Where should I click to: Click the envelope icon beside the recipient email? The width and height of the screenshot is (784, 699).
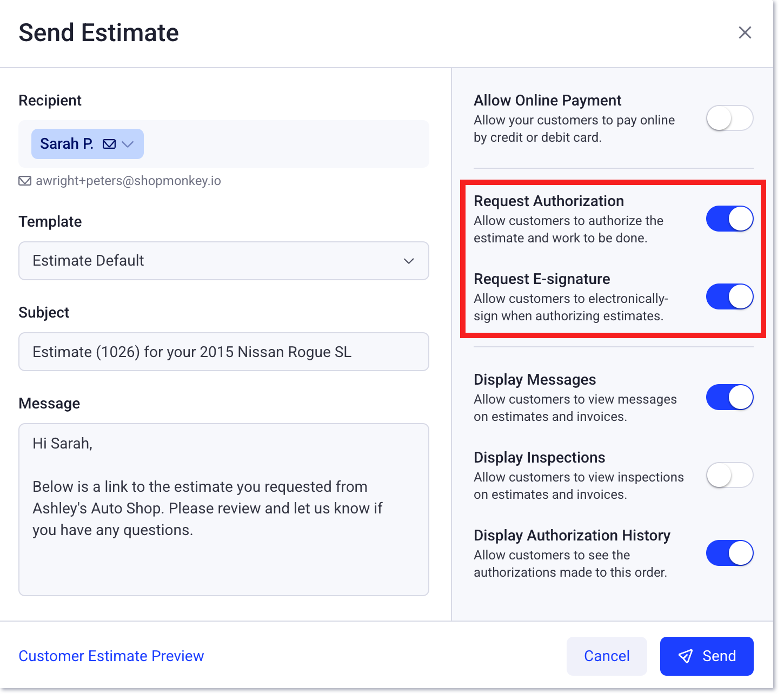pos(25,181)
